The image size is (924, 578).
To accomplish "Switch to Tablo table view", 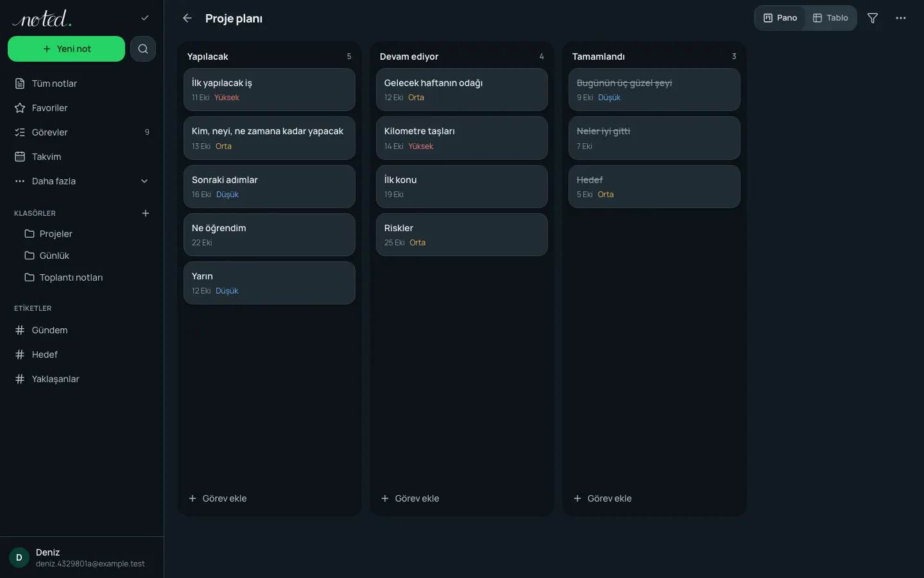I will click(x=830, y=18).
